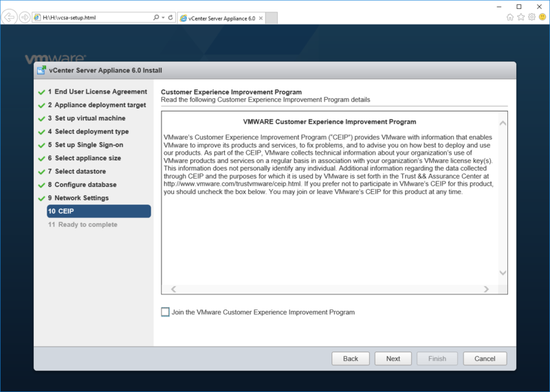550x392 pixels.
Task: Click the smiley feedback icon
Action: (542, 17)
